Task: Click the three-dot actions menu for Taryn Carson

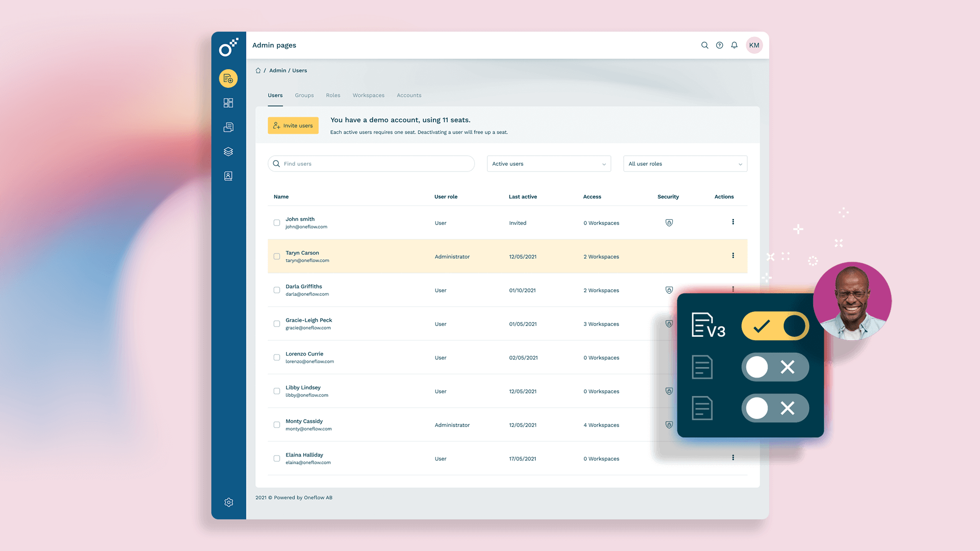Action: [x=733, y=256]
